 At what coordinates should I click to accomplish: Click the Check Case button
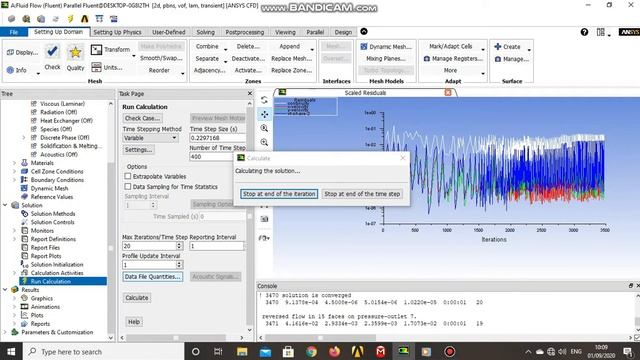[x=142, y=118]
